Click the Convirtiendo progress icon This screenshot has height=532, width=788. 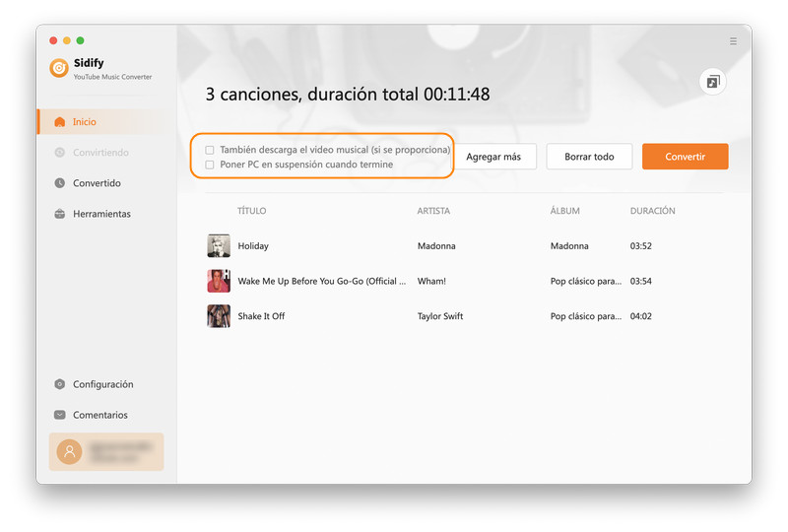click(60, 153)
